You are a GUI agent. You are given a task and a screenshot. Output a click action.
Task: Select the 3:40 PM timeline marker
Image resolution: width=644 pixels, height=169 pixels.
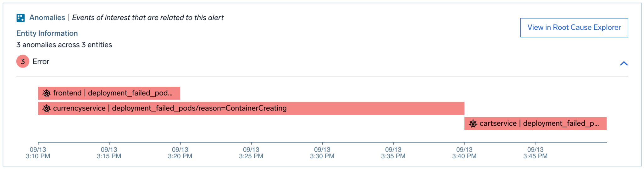click(464, 153)
